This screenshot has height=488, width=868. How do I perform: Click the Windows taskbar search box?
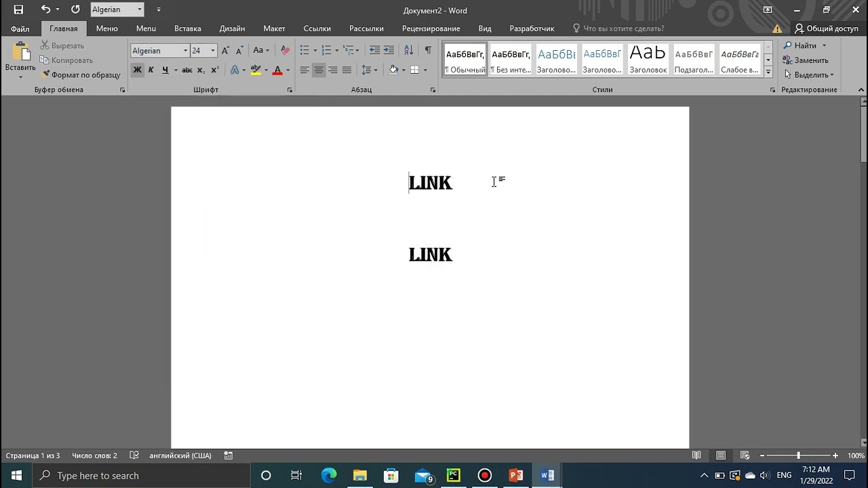click(x=141, y=475)
